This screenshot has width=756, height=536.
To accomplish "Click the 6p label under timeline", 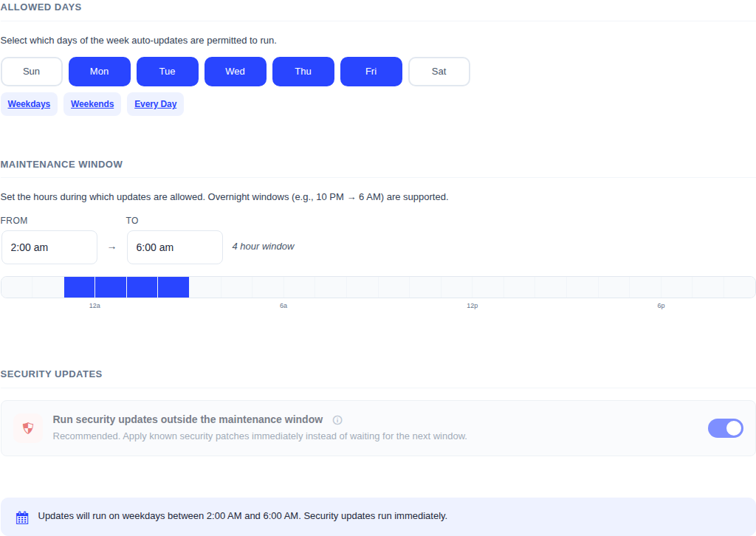I will tap(661, 306).
